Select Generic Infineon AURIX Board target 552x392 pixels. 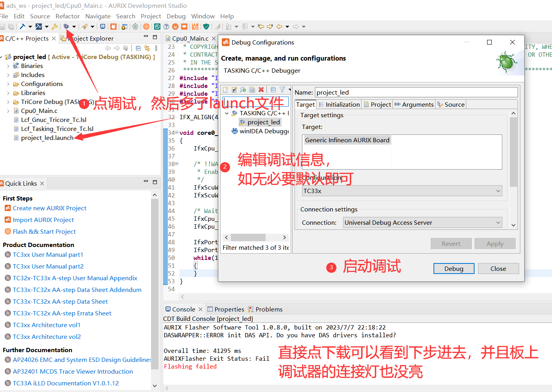[347, 140]
